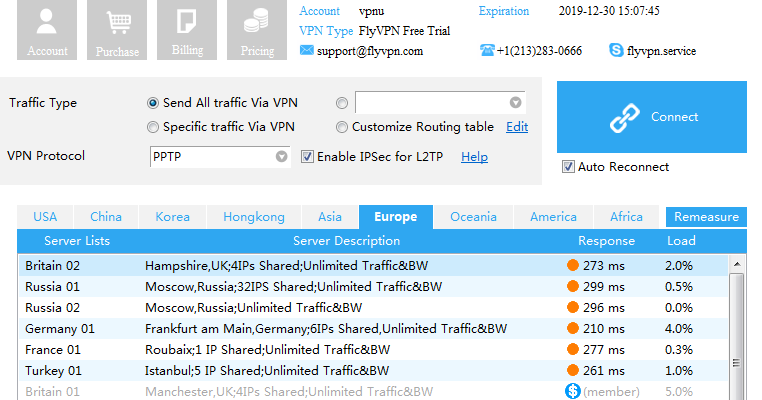Sort by Load column header

point(681,241)
